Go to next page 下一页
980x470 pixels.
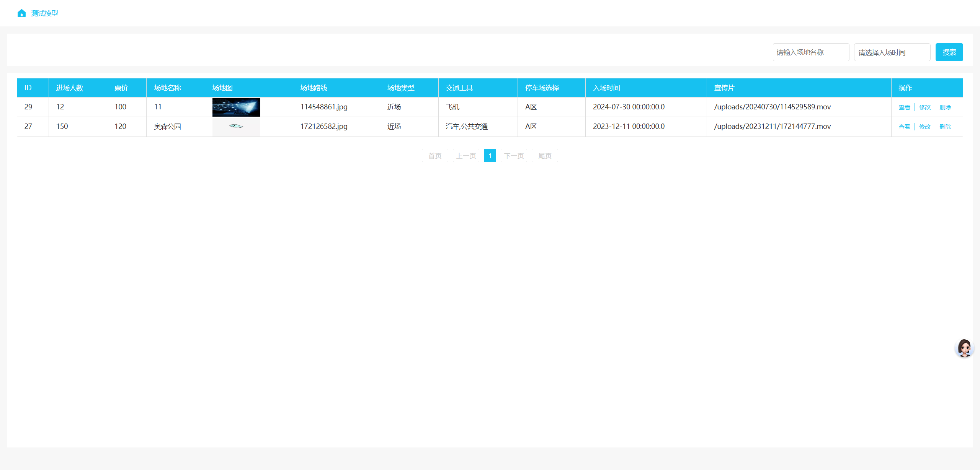[514, 156]
